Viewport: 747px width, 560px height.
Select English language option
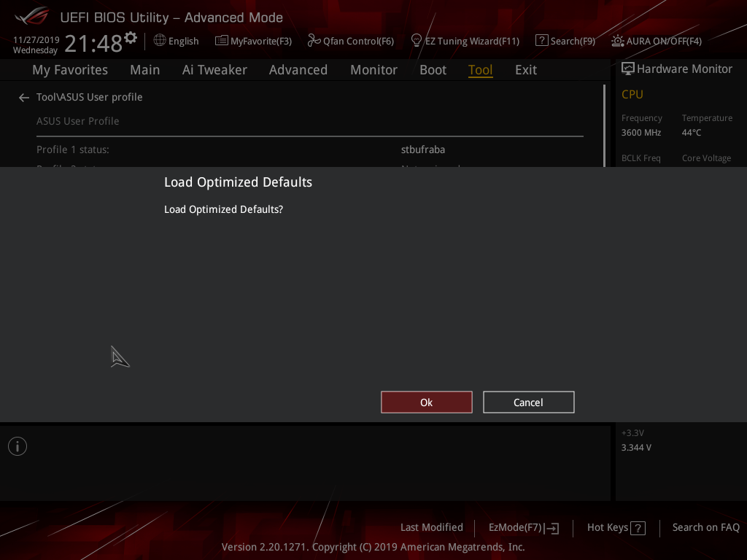pos(183,41)
